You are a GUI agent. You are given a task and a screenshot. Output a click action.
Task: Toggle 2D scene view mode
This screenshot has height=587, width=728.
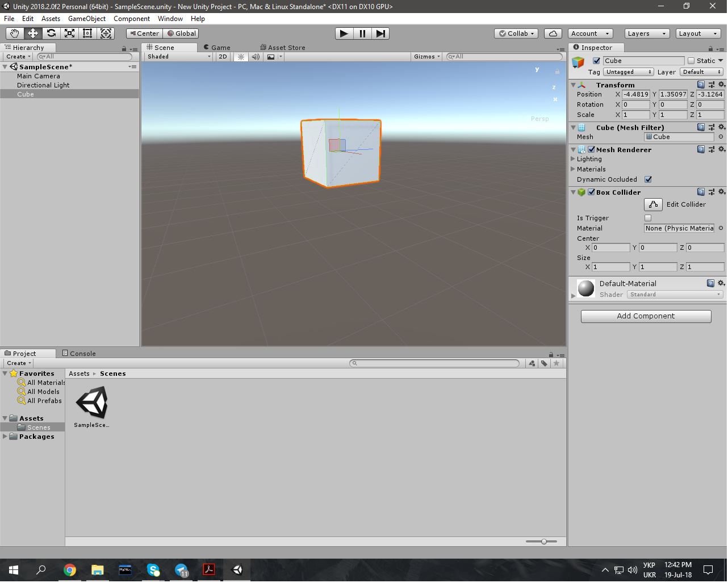(x=223, y=57)
